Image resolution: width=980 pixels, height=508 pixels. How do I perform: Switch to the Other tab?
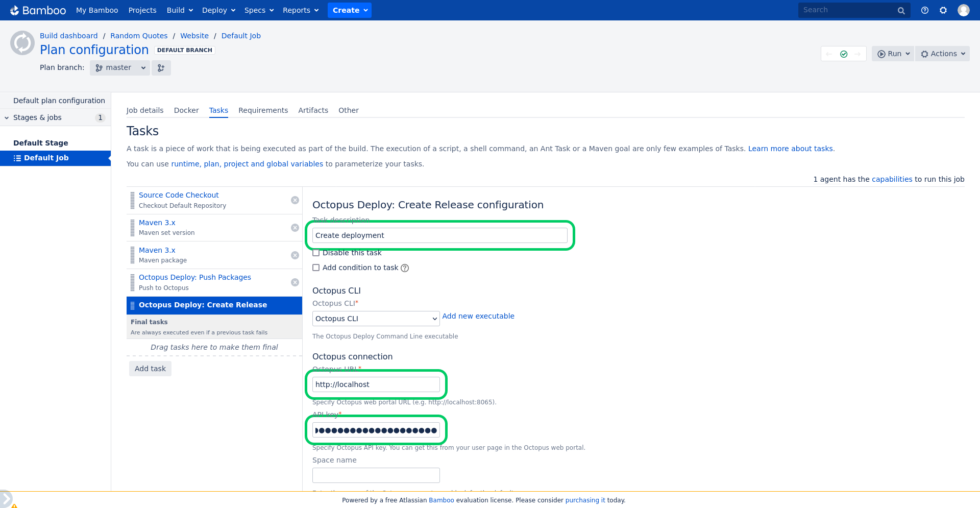[x=349, y=110]
